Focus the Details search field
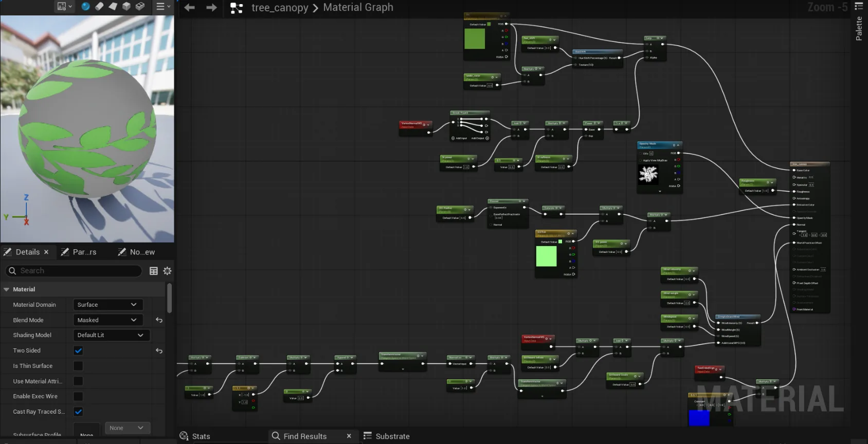The width and height of the screenshot is (868, 444). pos(74,271)
